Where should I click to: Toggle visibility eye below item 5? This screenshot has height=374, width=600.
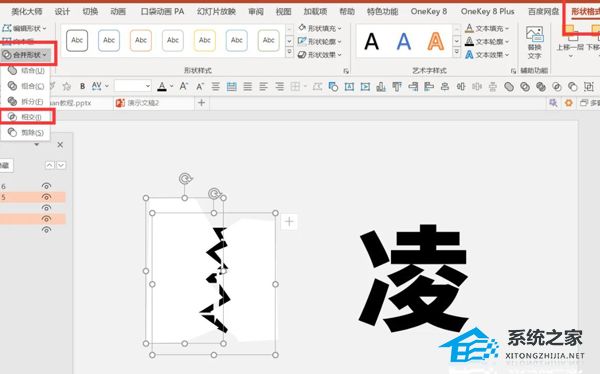(46, 208)
